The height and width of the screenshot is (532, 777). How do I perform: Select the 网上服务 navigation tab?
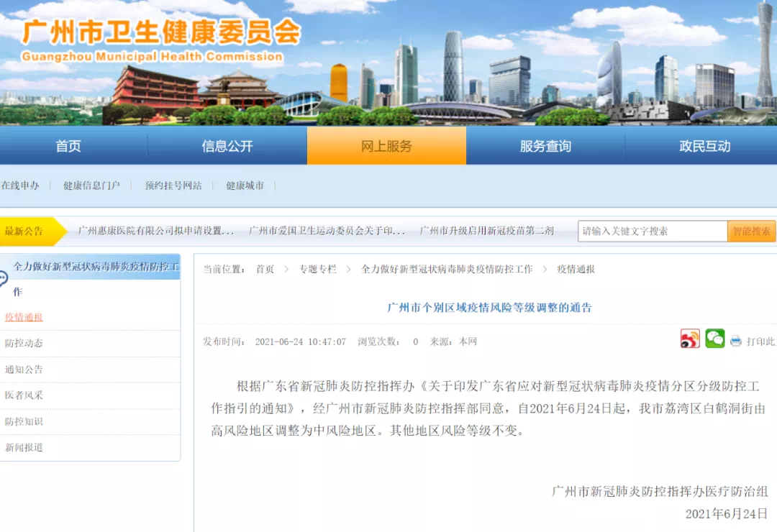386,147
